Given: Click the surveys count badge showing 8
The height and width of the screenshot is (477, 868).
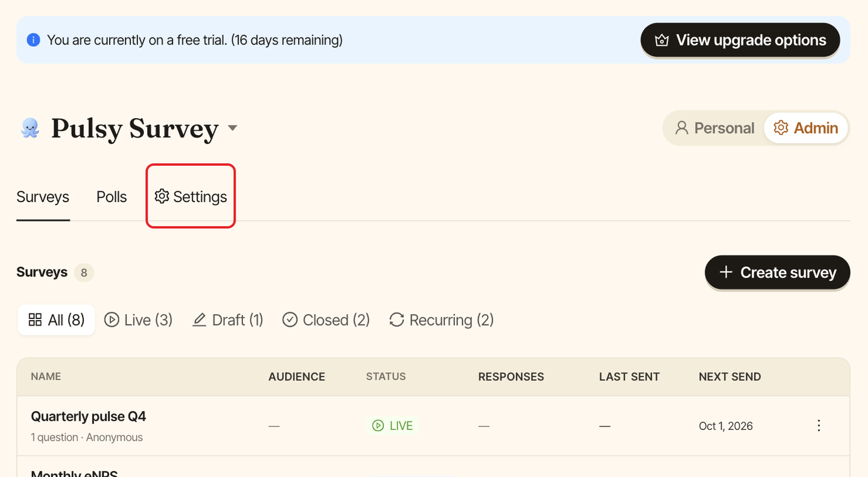Looking at the screenshot, I should [84, 273].
